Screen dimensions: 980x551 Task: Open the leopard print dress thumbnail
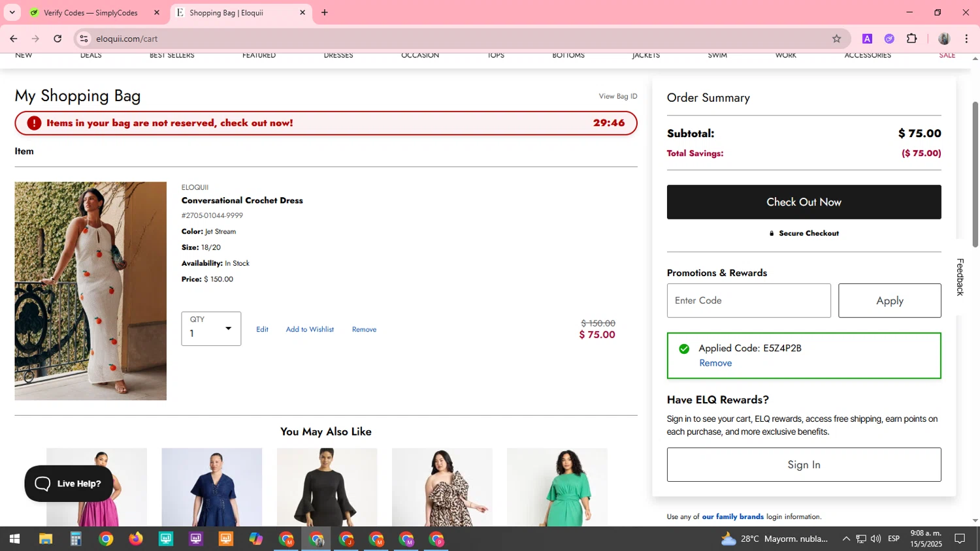click(442, 487)
